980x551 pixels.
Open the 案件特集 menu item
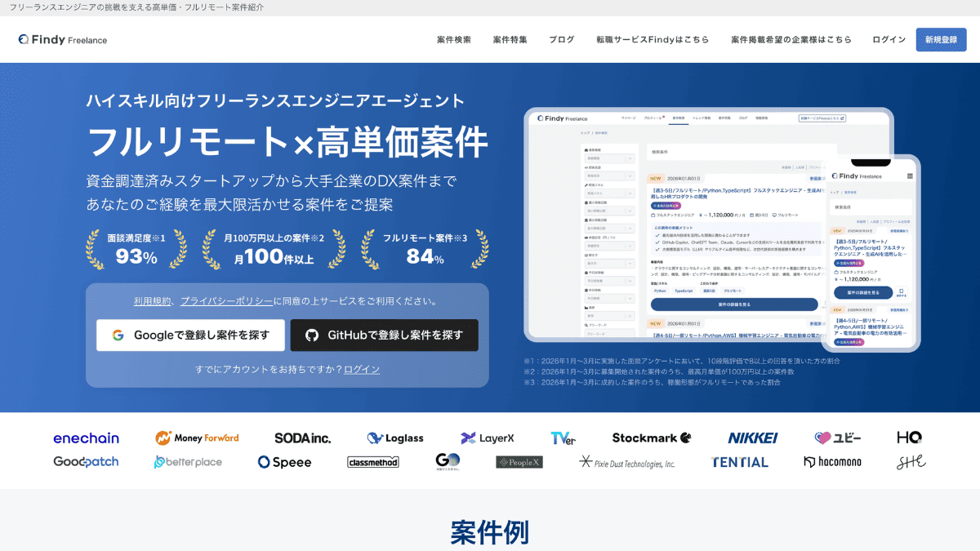click(510, 39)
